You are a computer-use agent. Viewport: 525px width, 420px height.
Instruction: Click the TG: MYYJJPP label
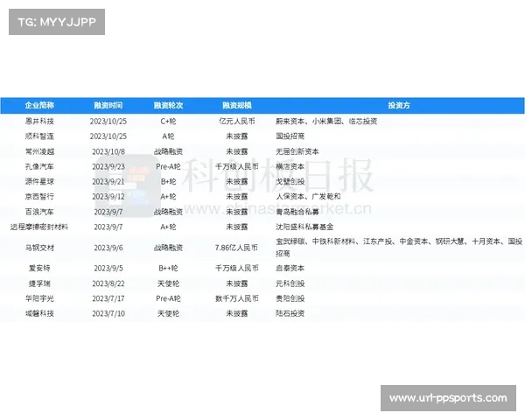click(x=56, y=22)
